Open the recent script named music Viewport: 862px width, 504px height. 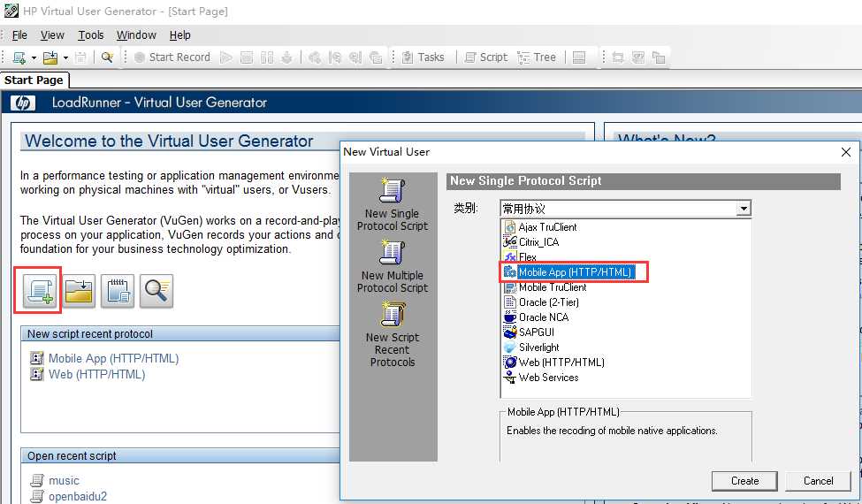coord(64,480)
